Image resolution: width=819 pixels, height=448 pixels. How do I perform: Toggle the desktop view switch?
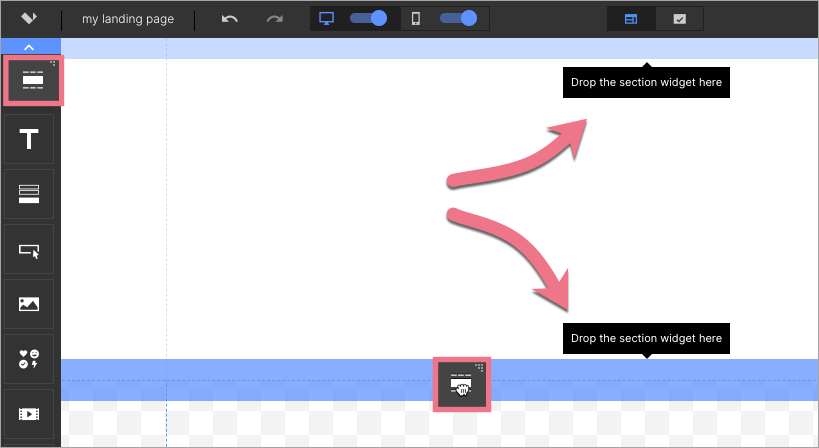coord(368,18)
